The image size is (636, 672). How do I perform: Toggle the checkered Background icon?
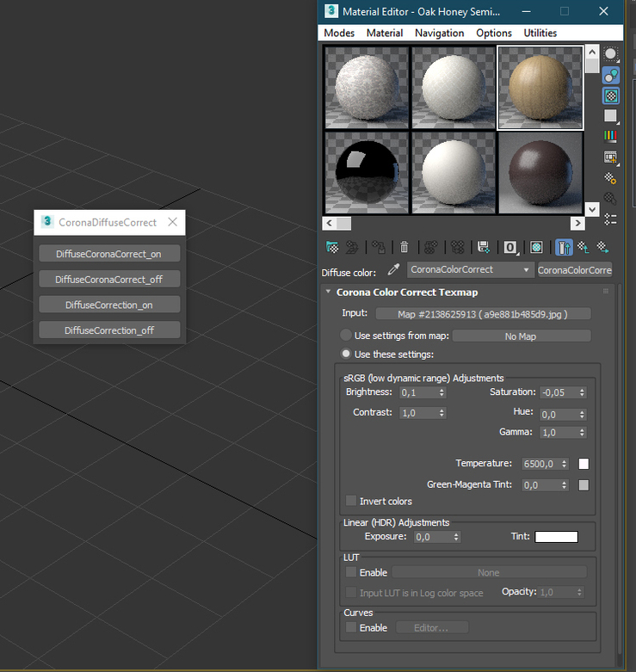click(611, 96)
